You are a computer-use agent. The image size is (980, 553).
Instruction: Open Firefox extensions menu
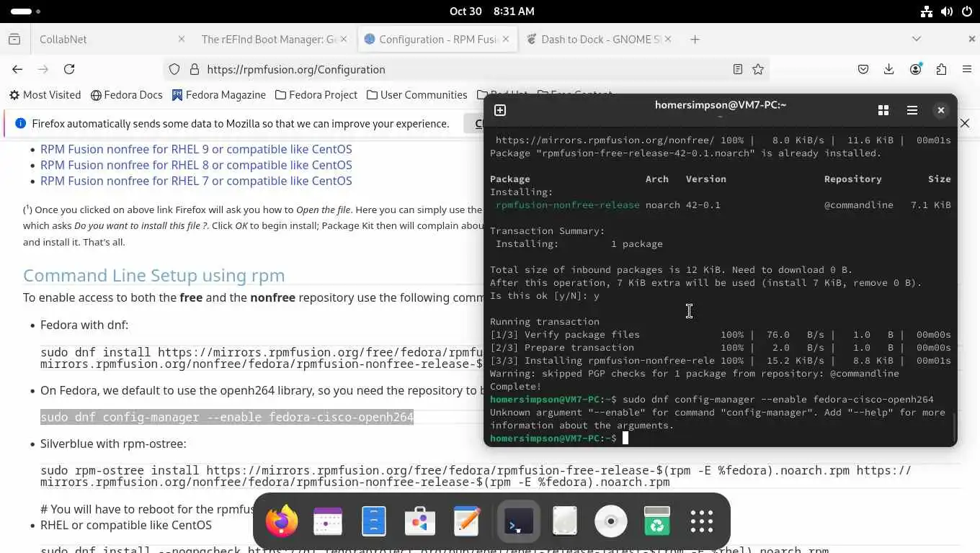[941, 69]
